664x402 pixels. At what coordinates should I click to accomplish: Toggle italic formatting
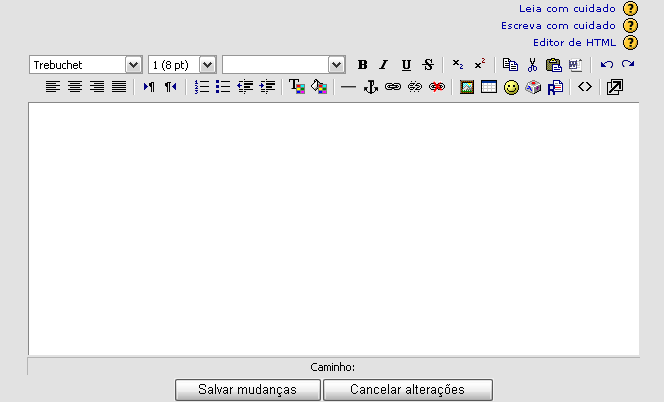(384, 65)
